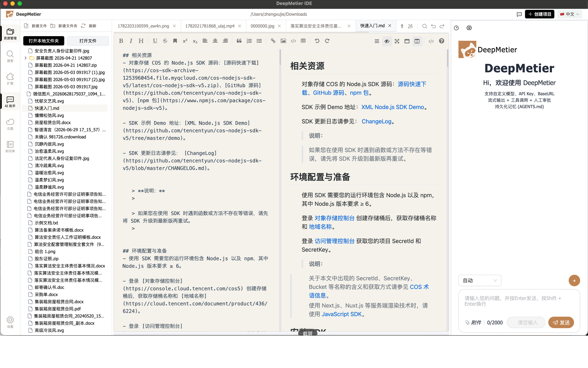
Task: Close the 快速入门.md tab
Action: pyautogui.click(x=390, y=26)
